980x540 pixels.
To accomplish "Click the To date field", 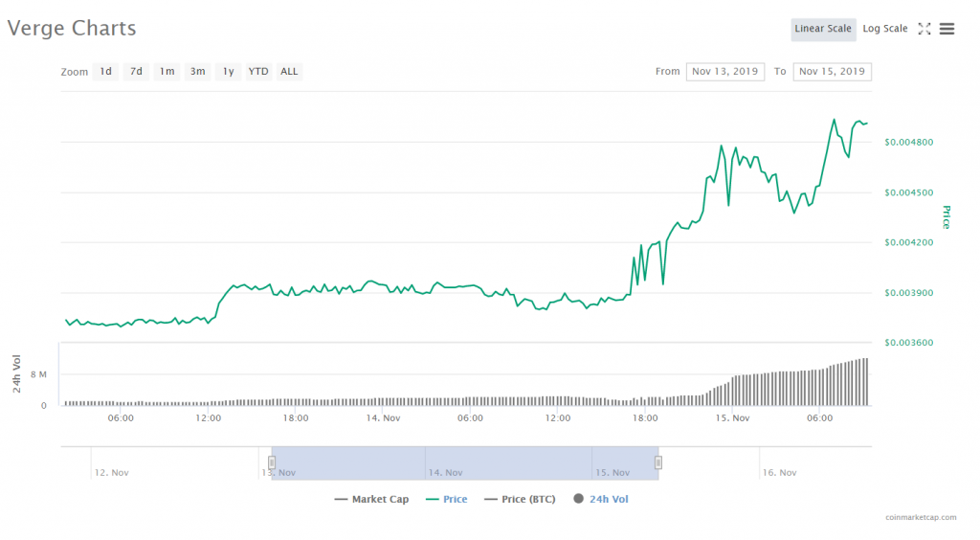I will 832,72.
